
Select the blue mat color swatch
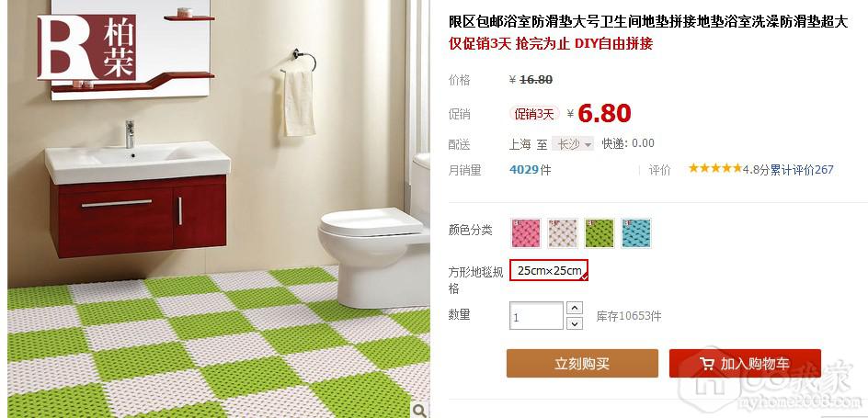tap(636, 232)
